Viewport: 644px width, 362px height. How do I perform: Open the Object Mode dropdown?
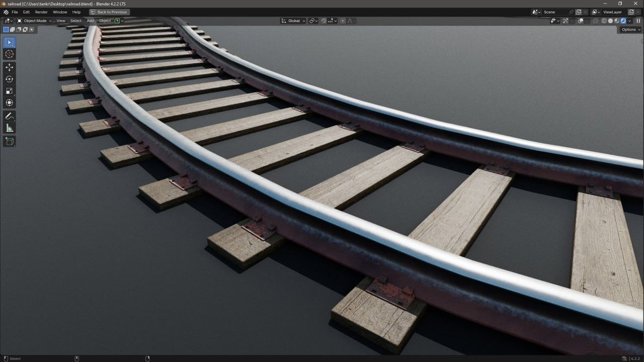pyautogui.click(x=33, y=20)
